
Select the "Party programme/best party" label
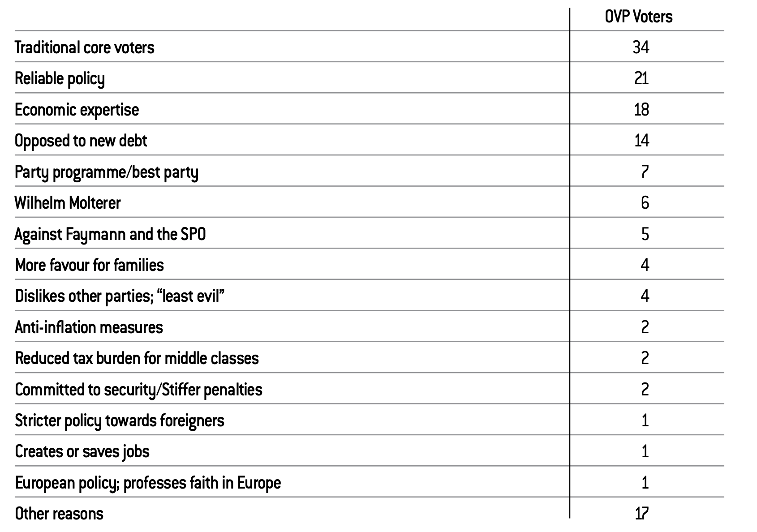[x=107, y=172]
